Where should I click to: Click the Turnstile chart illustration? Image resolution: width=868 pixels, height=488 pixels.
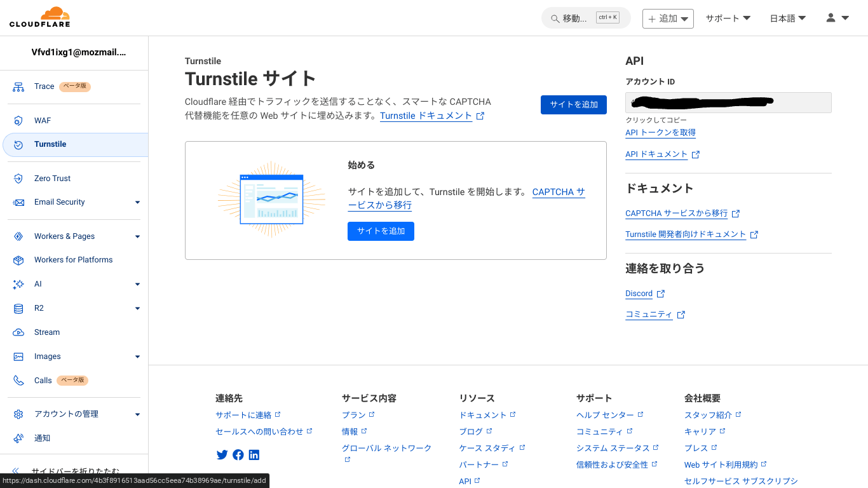[271, 200]
